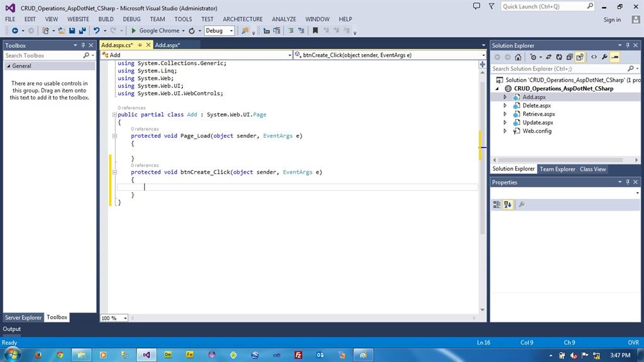Expand the Delete.aspx tree node

pos(505,106)
